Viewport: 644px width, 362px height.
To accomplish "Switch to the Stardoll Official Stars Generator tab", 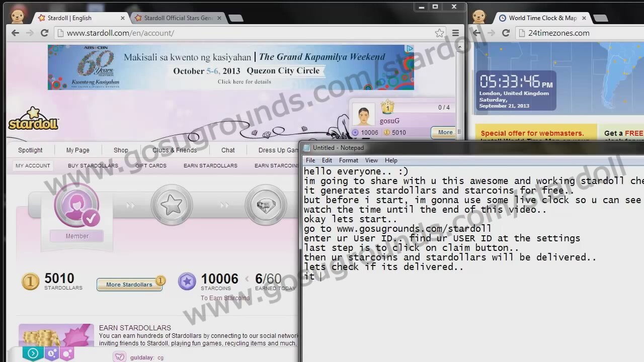I will 178,18.
